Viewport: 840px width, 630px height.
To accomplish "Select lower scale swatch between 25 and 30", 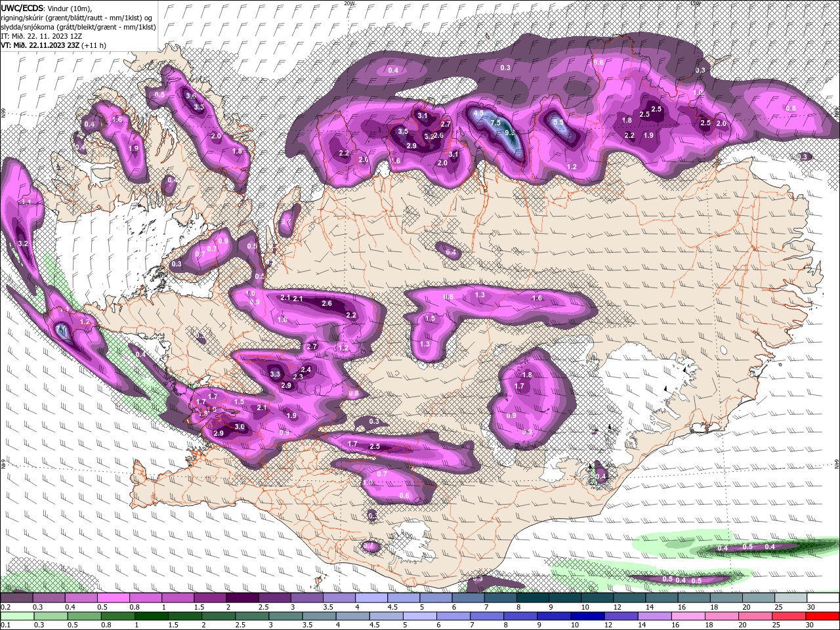I will point(788,616).
